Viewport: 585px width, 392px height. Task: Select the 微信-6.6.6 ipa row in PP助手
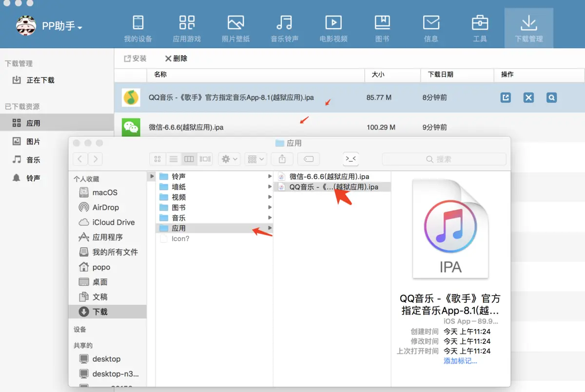pyautogui.click(x=186, y=127)
